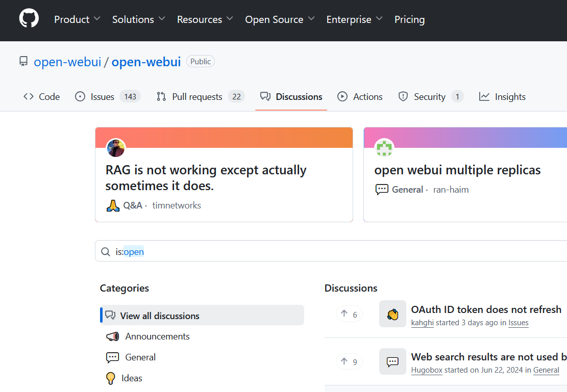Open the open-webui owner link
The width and height of the screenshot is (567, 392).
coord(67,62)
